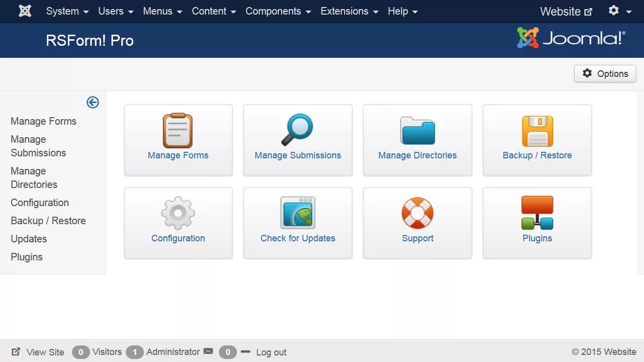Image resolution: width=644 pixels, height=362 pixels.
Task: Click the Check for Updates tile label
Action: [x=298, y=238]
